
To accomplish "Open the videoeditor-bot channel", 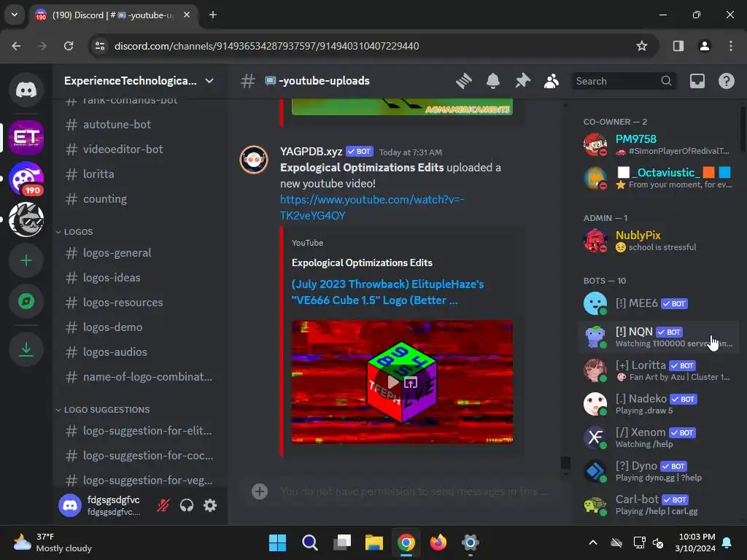I will (x=139, y=149).
